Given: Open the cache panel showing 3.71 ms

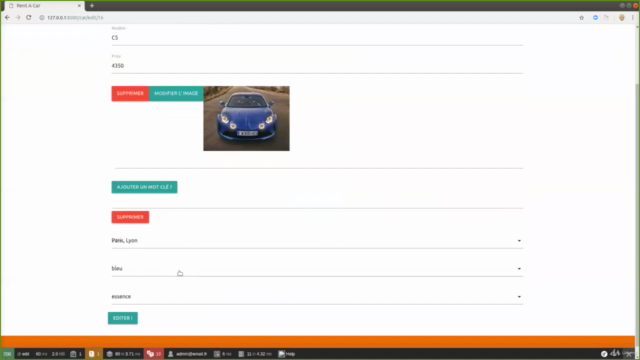Looking at the screenshot, I should point(123,354).
